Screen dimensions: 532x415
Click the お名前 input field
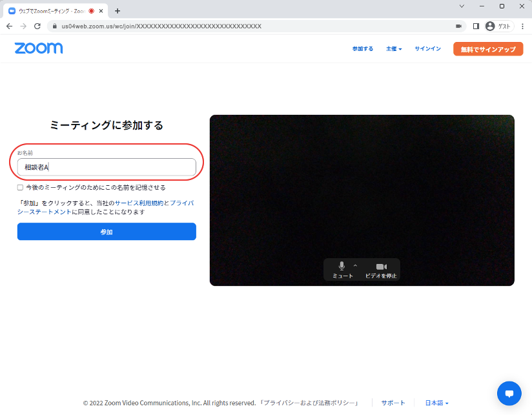click(x=107, y=167)
